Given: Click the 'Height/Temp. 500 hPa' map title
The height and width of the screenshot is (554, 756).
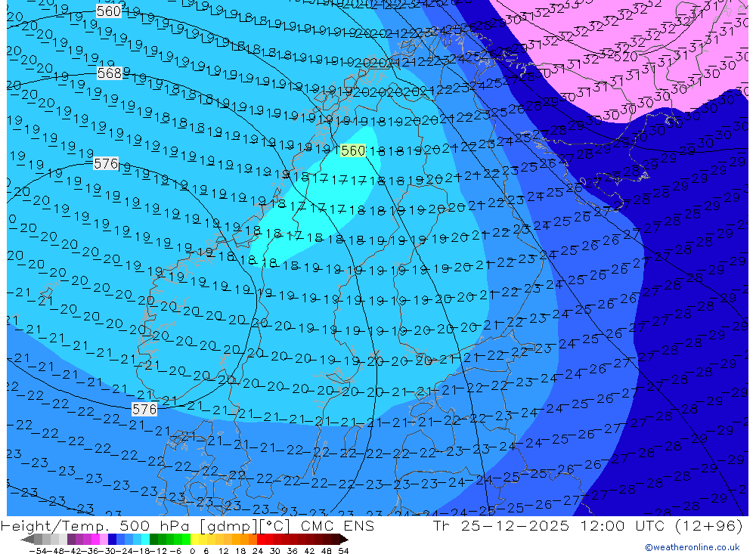Looking at the screenshot, I should click(x=97, y=526).
